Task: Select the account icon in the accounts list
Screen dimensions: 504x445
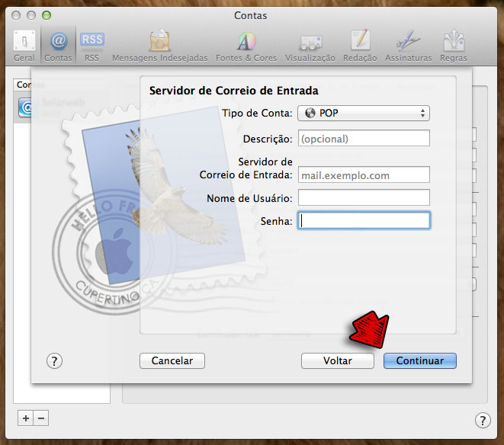Action: [x=25, y=107]
